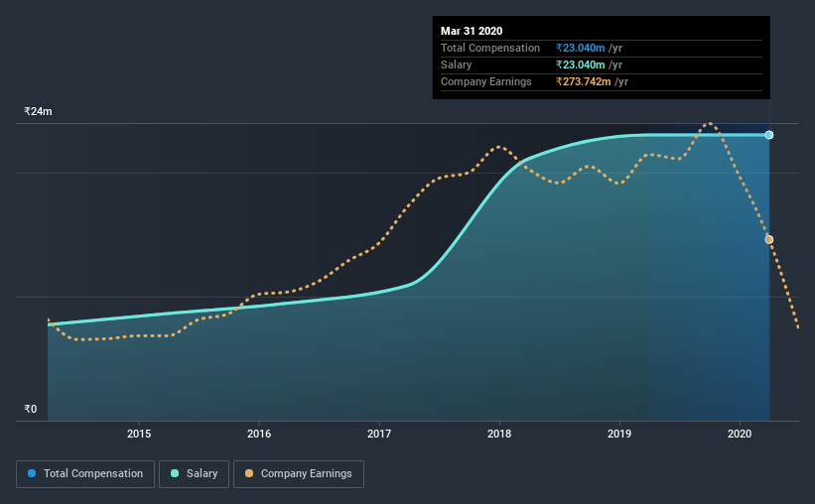Click the 2015 x-axis label
The height and width of the screenshot is (504, 815).
point(139,434)
